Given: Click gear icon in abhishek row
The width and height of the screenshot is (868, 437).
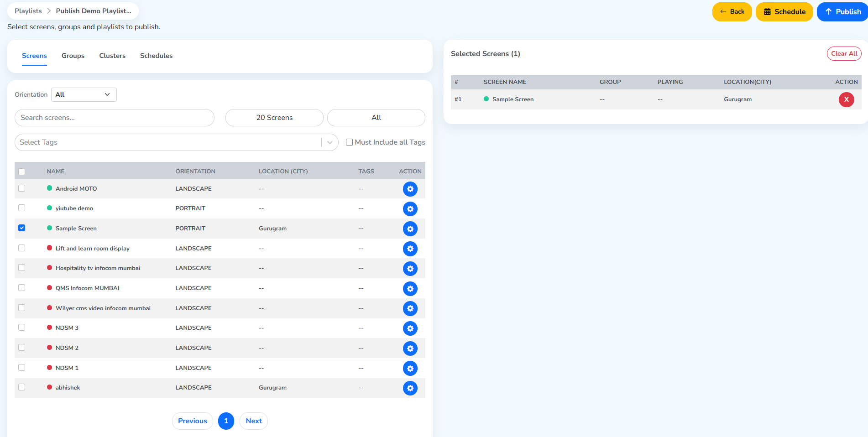Looking at the screenshot, I should tap(410, 388).
